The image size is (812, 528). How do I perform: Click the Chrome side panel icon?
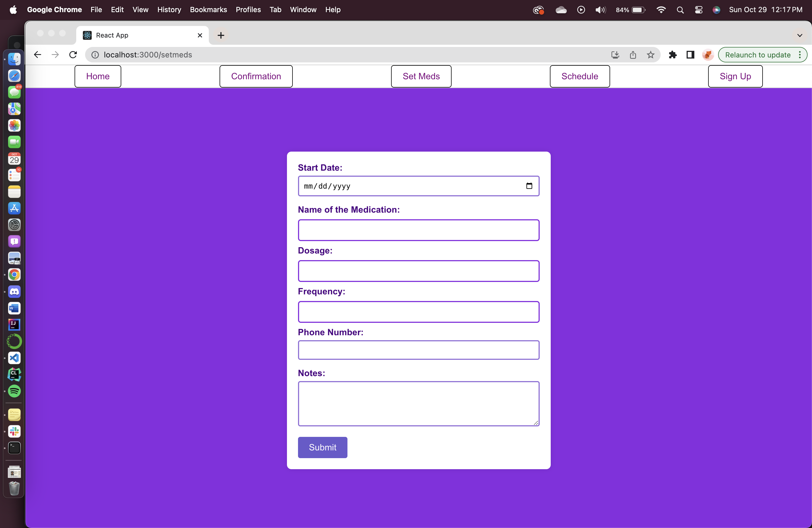pos(690,55)
